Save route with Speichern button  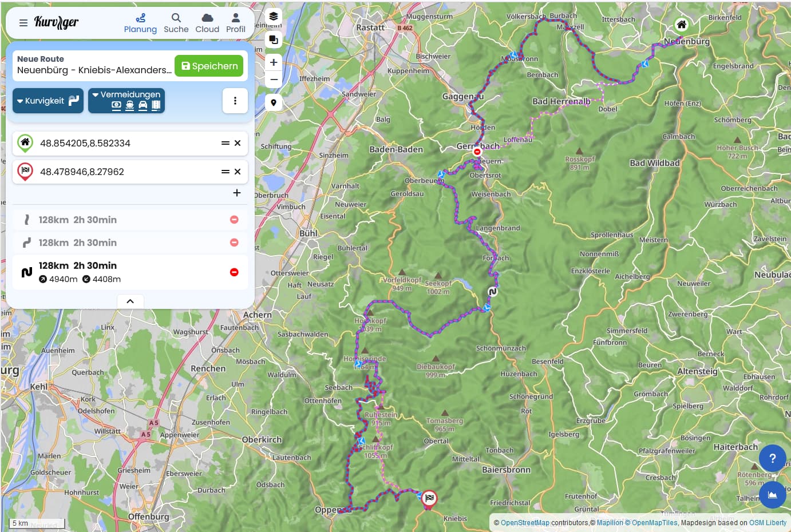coord(209,66)
